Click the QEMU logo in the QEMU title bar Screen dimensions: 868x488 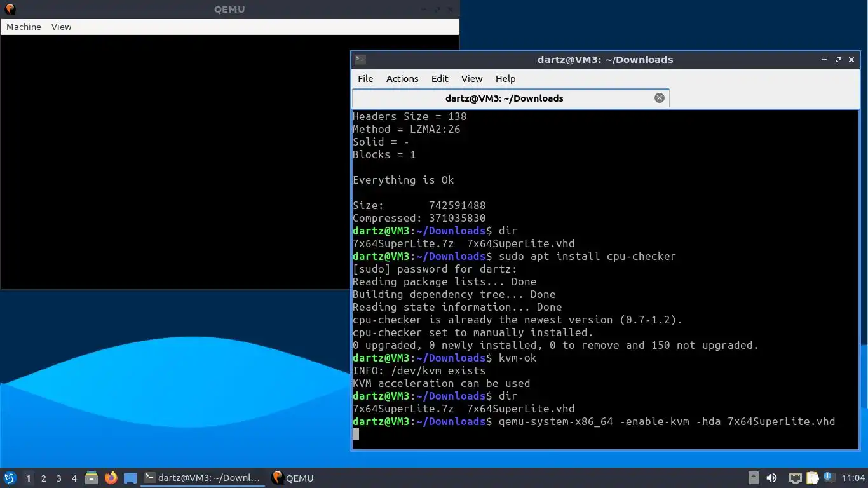point(10,10)
